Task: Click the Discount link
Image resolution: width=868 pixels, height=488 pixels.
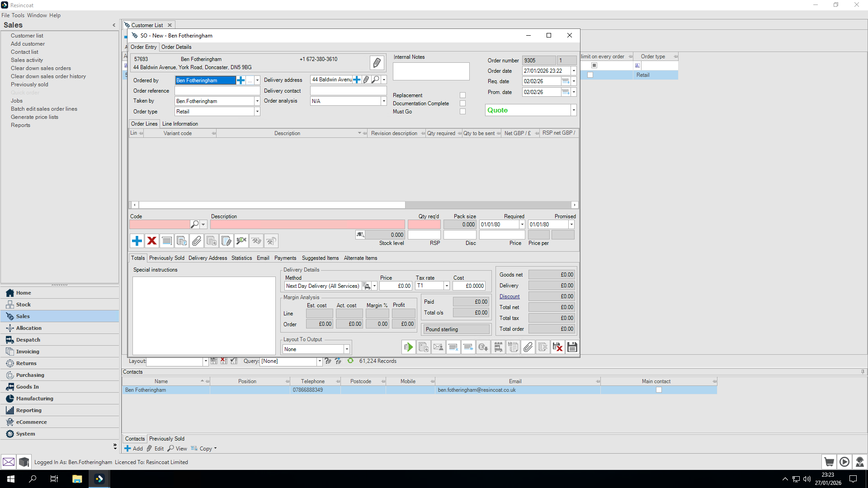Action: point(509,296)
